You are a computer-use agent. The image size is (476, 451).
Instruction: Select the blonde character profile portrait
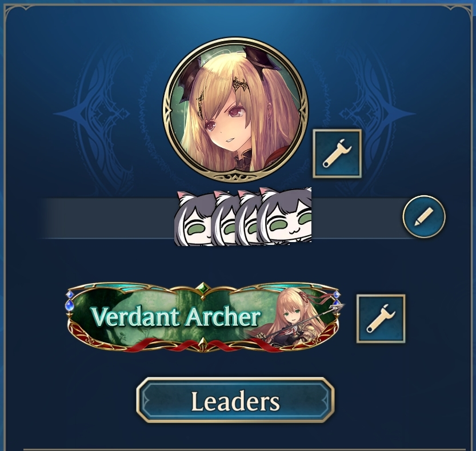235,110
